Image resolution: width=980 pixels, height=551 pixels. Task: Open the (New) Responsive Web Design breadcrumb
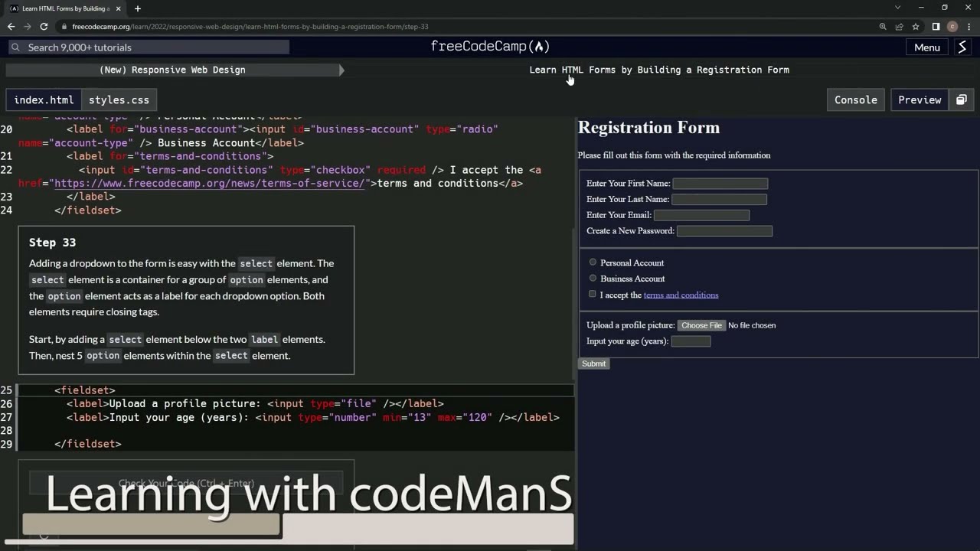click(172, 70)
